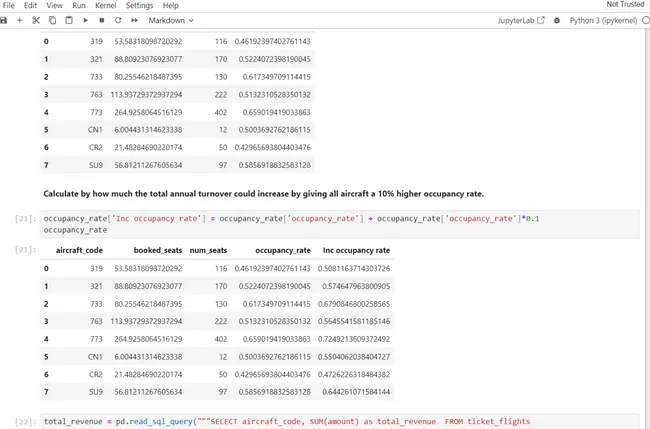
Task: Run the selected cell
Action: [86, 20]
